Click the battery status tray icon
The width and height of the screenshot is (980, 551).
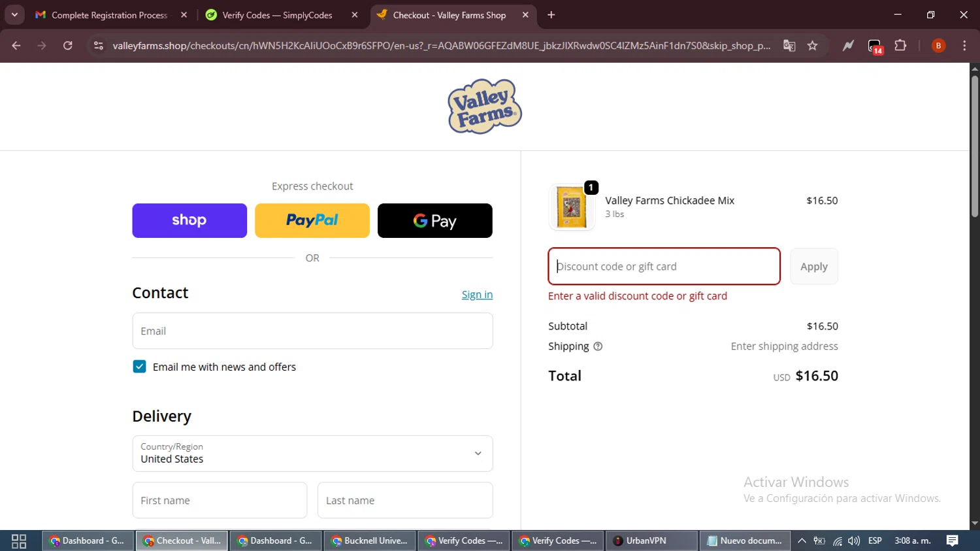point(819,541)
